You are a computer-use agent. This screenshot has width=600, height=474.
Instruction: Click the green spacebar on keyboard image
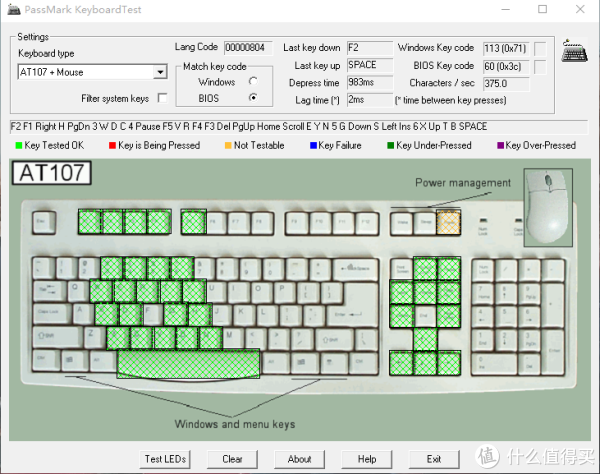(x=188, y=363)
